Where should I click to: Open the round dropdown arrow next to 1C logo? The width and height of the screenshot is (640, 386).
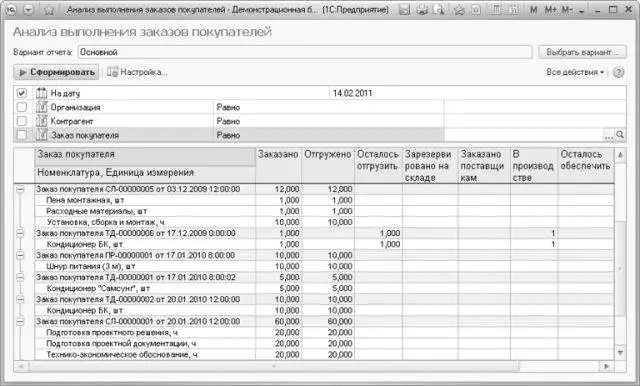pyautogui.click(x=29, y=9)
